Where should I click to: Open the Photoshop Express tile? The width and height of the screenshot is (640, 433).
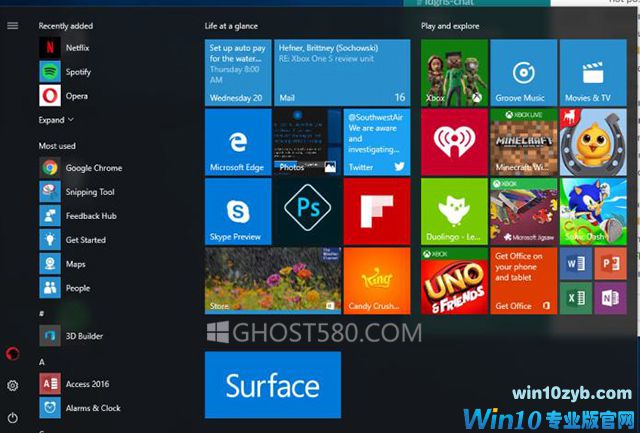click(x=307, y=211)
